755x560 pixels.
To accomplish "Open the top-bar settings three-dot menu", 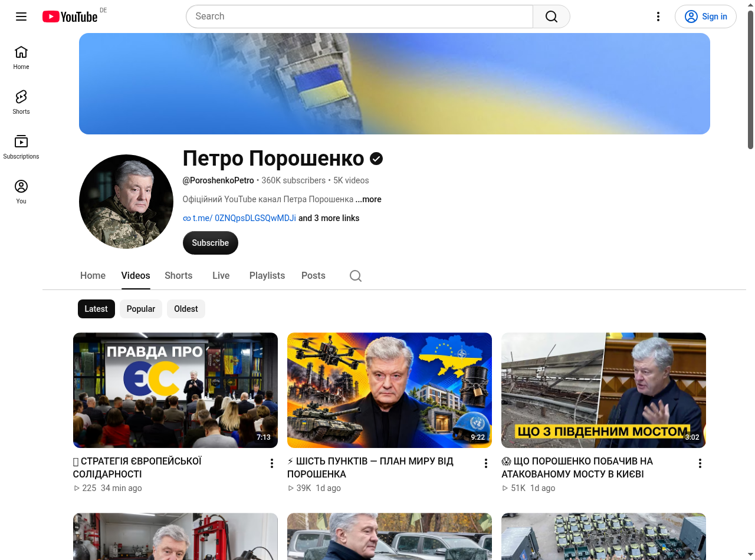I will pyautogui.click(x=658, y=17).
